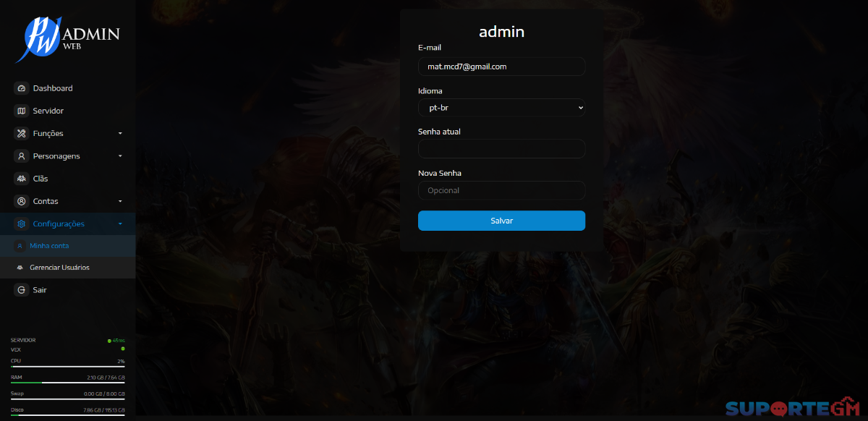868x421 pixels.
Task: Click the 'Disco' label
Action: [17, 410]
